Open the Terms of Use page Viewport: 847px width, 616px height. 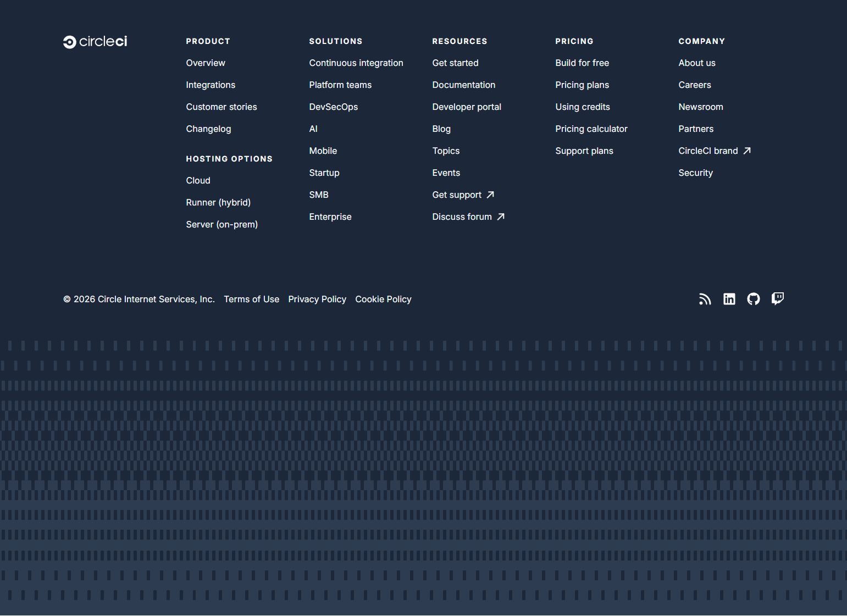click(251, 299)
